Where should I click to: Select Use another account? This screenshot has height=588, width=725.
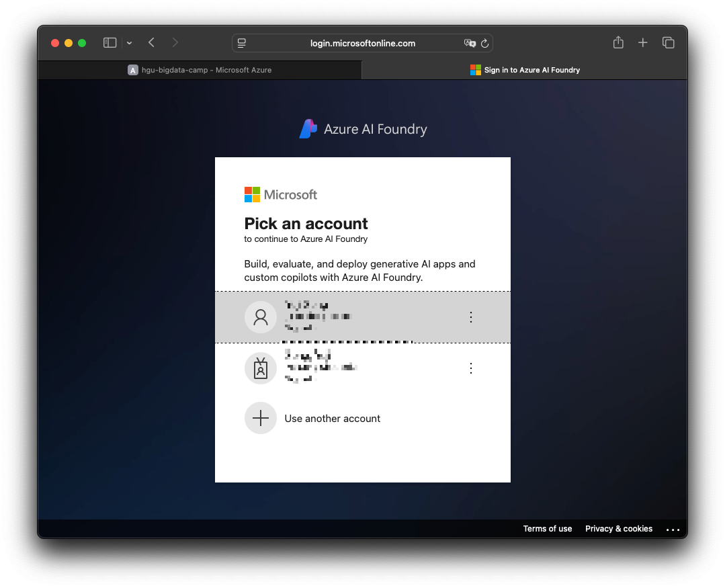coord(363,419)
